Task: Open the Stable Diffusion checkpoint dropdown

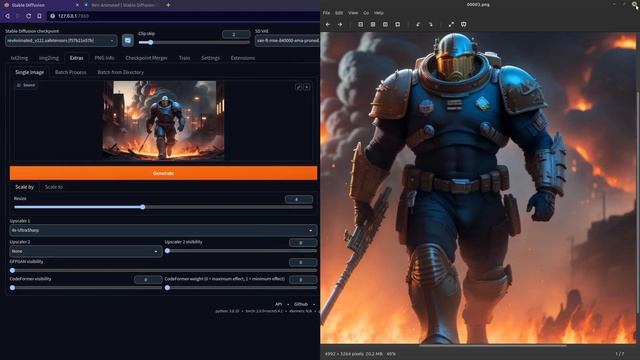Action: [61, 40]
